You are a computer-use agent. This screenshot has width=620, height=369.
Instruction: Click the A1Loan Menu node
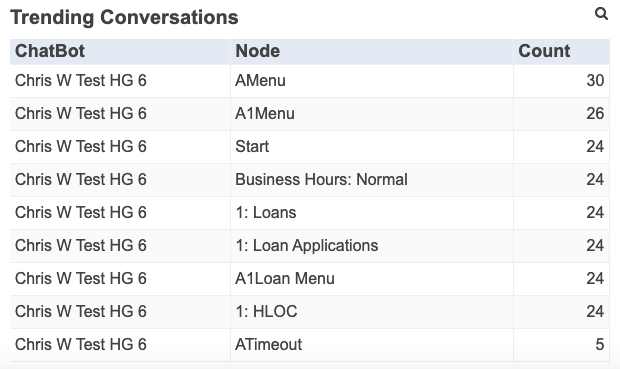[x=285, y=278]
